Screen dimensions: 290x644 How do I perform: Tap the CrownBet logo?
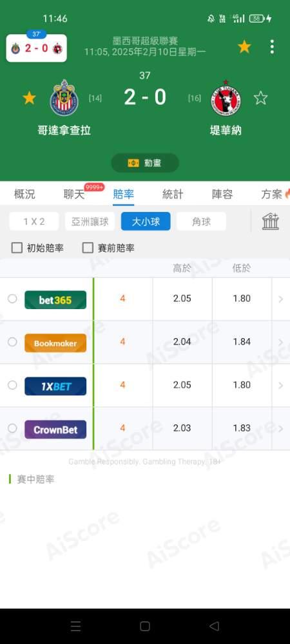click(55, 429)
